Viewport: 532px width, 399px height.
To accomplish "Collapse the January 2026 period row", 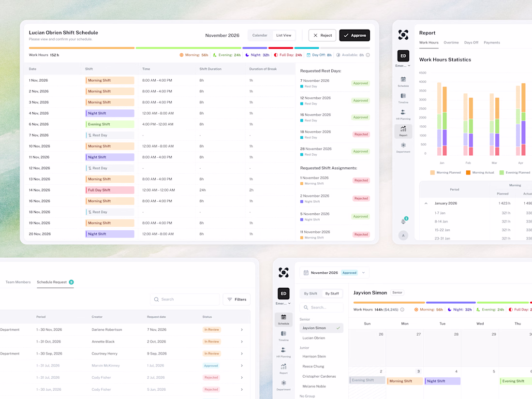I will tap(426, 203).
